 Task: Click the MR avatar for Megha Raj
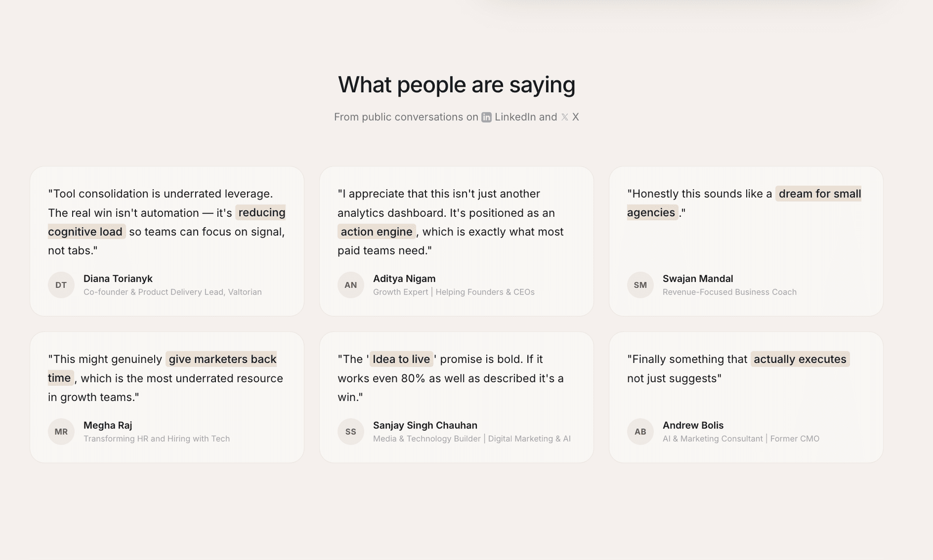61,431
